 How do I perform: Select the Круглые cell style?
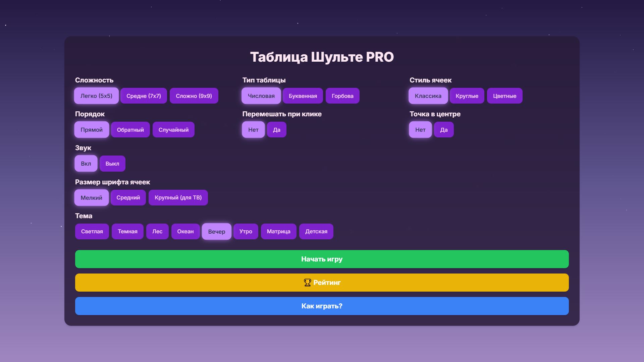(x=467, y=96)
